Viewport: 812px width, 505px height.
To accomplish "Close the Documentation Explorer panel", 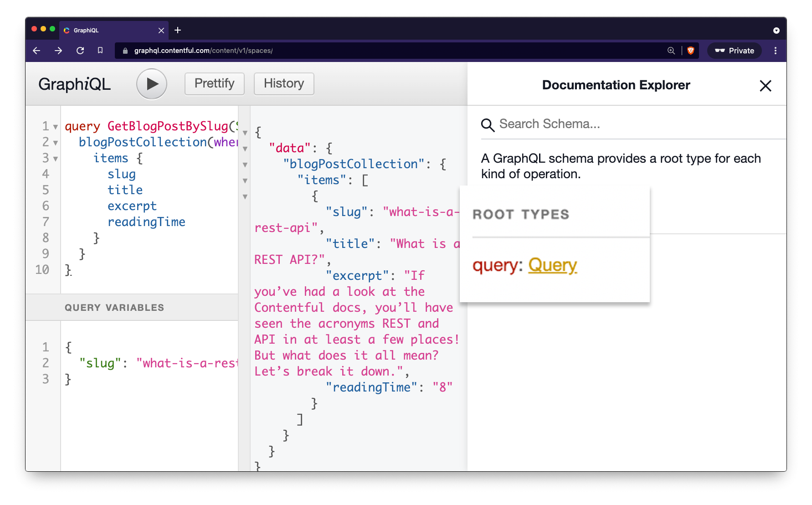I will [766, 86].
